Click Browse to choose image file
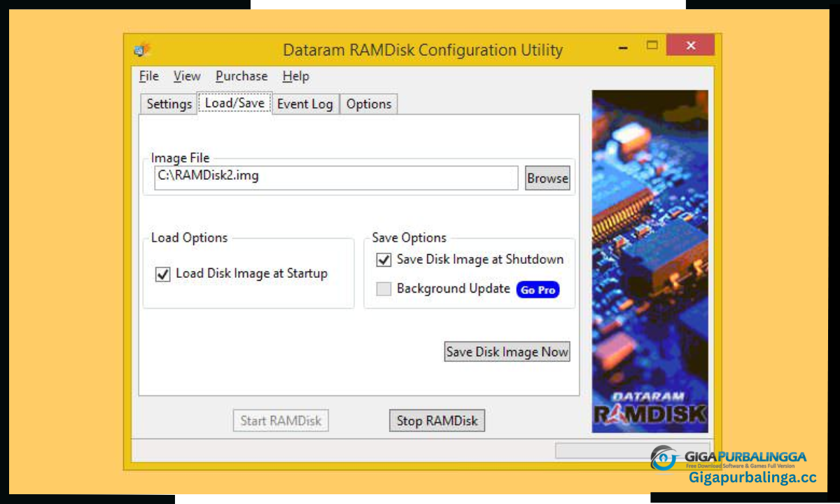 547,178
